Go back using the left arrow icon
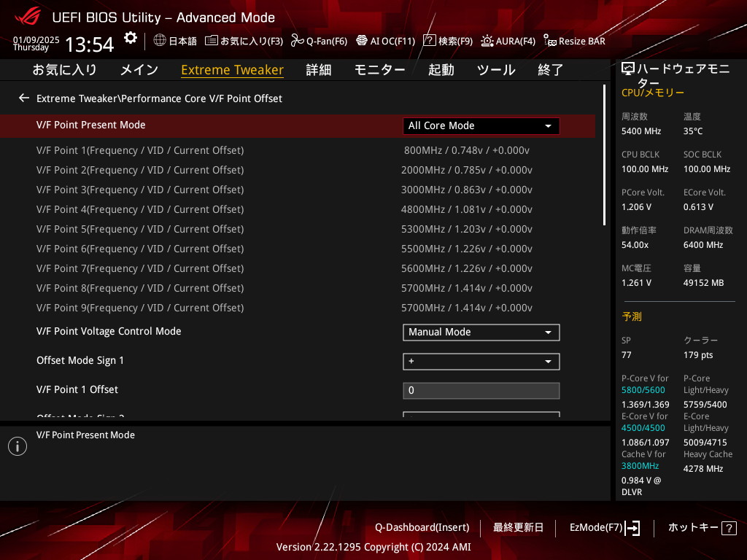This screenshot has width=747, height=560. pyautogui.click(x=24, y=98)
